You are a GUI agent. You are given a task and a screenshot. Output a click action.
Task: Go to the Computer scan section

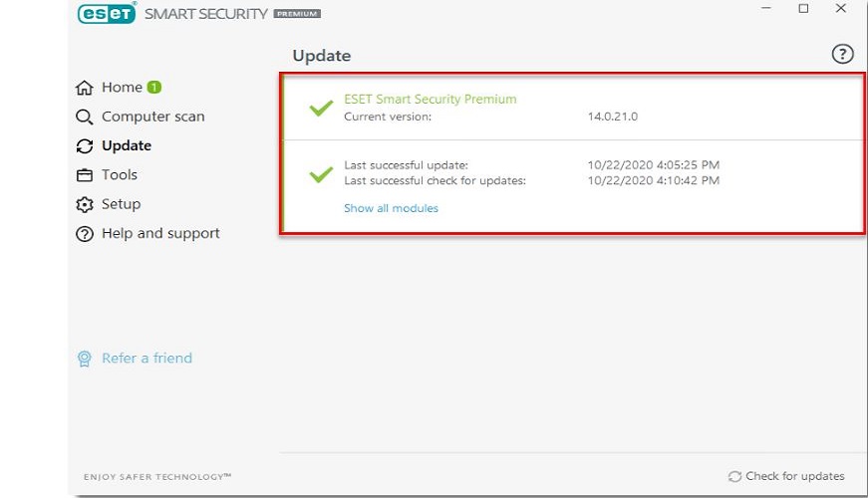click(152, 117)
